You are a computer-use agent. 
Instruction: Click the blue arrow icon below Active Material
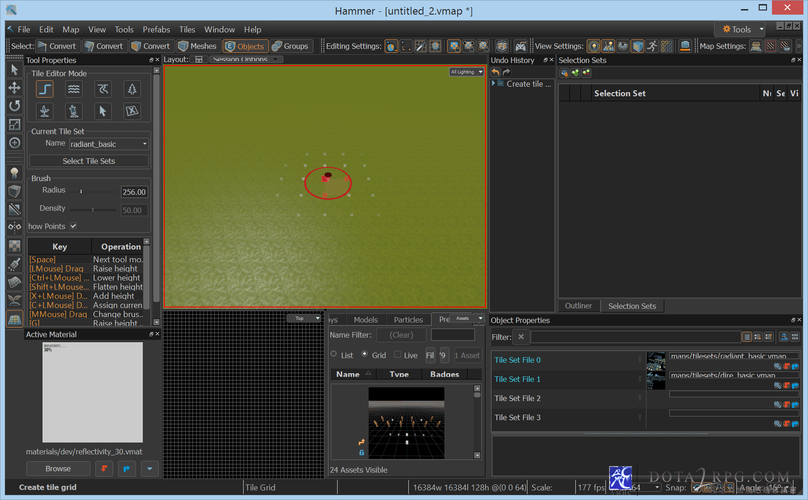coord(127,469)
